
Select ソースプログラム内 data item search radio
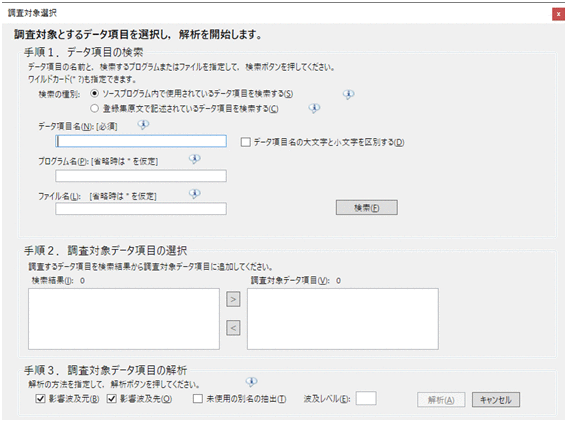[94, 94]
